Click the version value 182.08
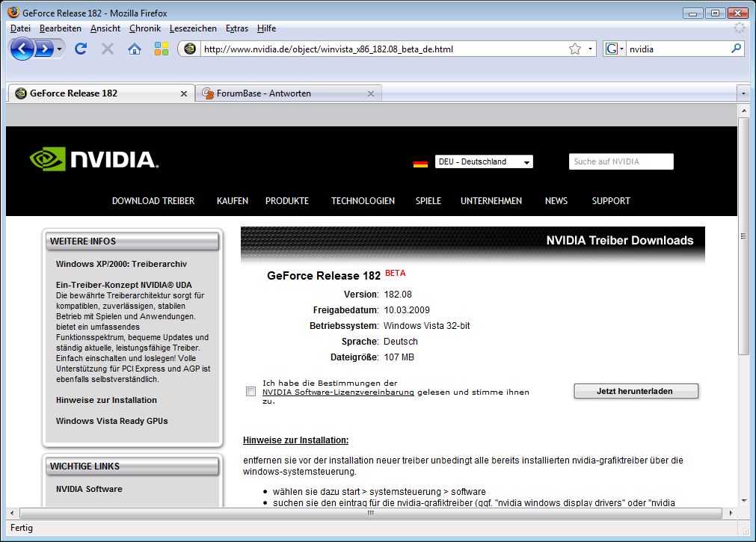This screenshot has height=542, width=756. point(398,294)
